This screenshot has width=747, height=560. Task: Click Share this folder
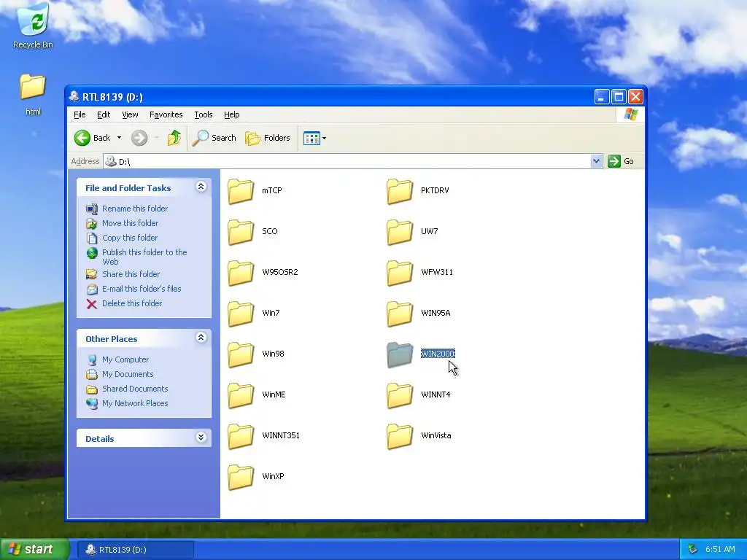tap(131, 274)
